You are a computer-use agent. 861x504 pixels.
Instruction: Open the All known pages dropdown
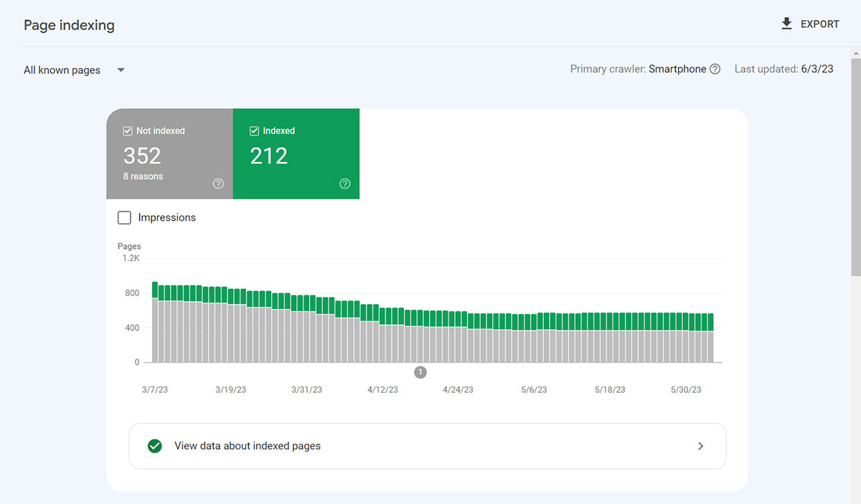coord(74,70)
